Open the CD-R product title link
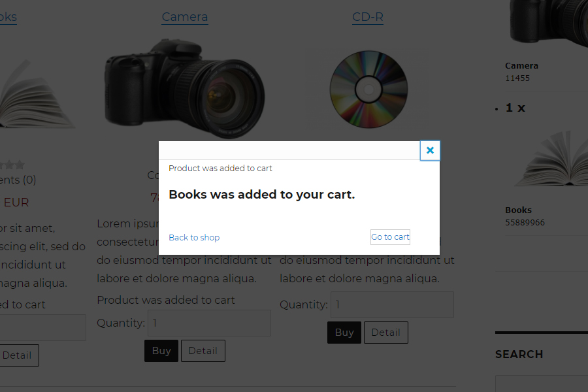 [x=368, y=17]
